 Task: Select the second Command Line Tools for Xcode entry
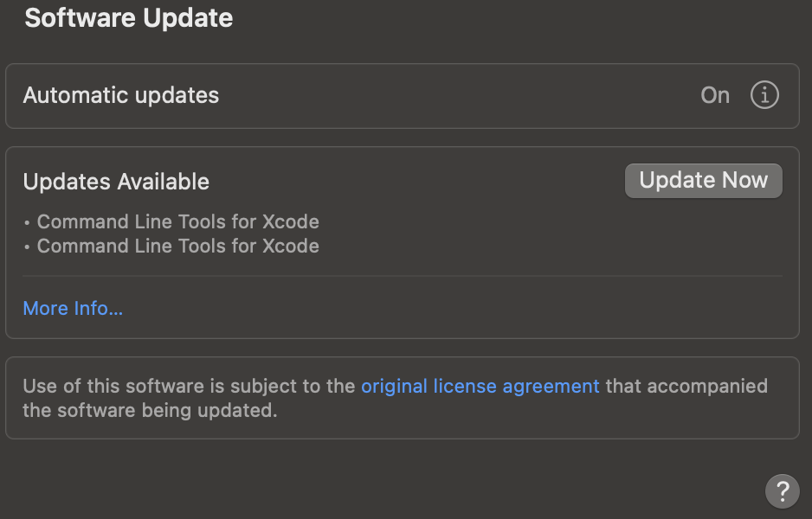point(177,246)
